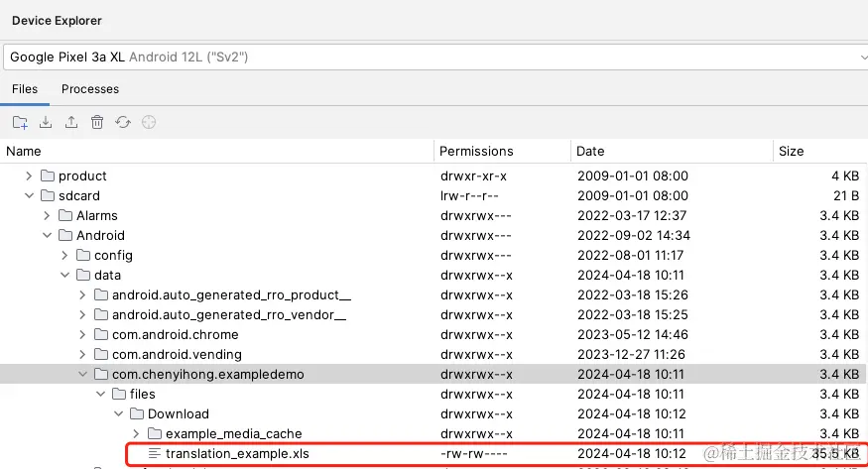The image size is (868, 469).
Task: Click the -rw-rw---- permissions value
Action: click(474, 454)
